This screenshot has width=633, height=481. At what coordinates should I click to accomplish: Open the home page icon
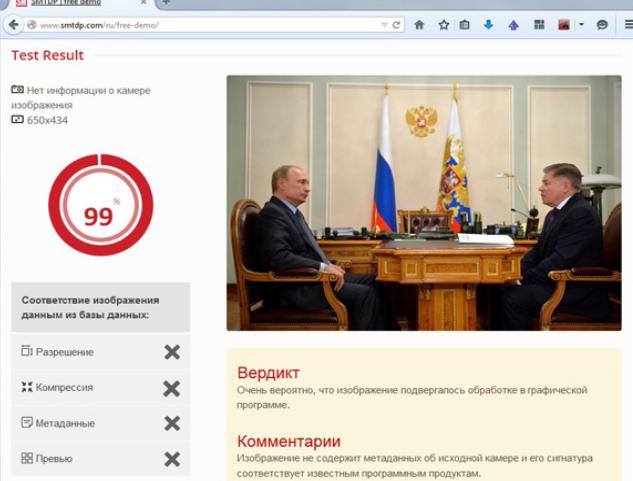click(419, 25)
